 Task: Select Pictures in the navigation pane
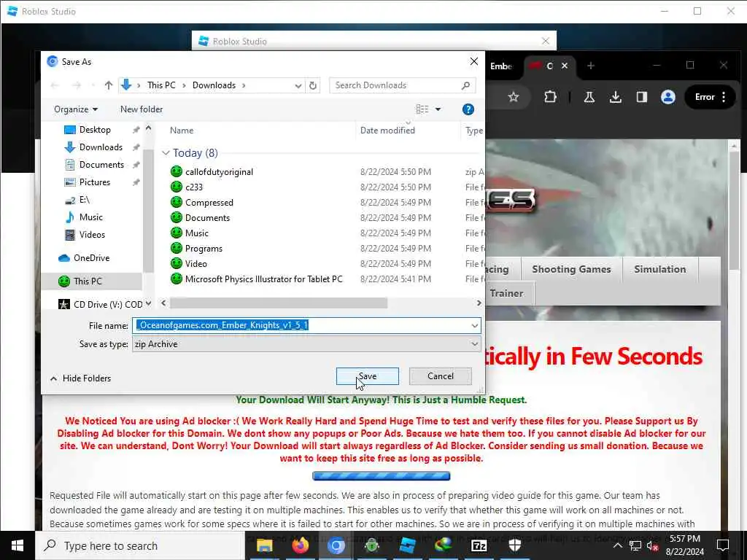[94, 182]
